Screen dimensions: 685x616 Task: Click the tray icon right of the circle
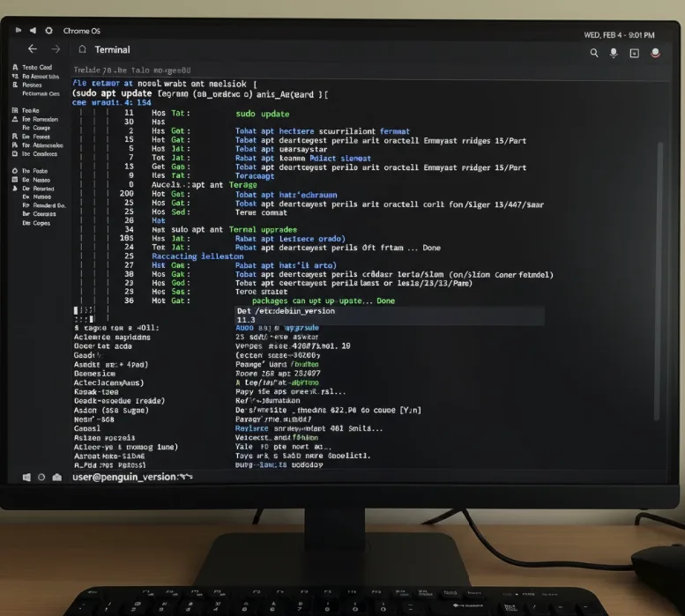[57, 477]
